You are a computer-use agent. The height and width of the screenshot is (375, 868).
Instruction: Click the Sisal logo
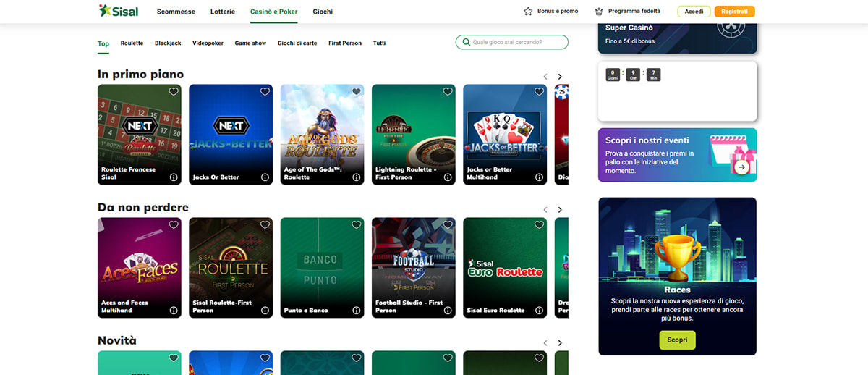(x=119, y=11)
